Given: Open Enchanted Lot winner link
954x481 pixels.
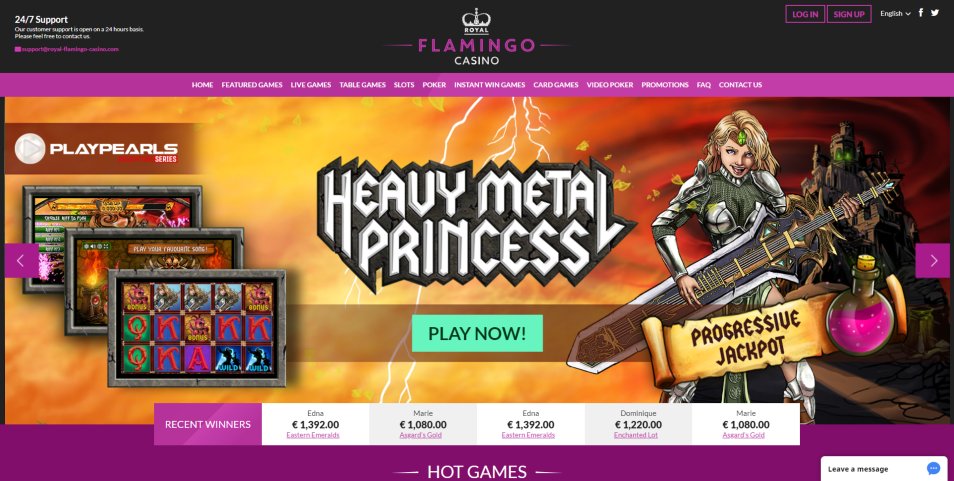Looking at the screenshot, I should 636,435.
